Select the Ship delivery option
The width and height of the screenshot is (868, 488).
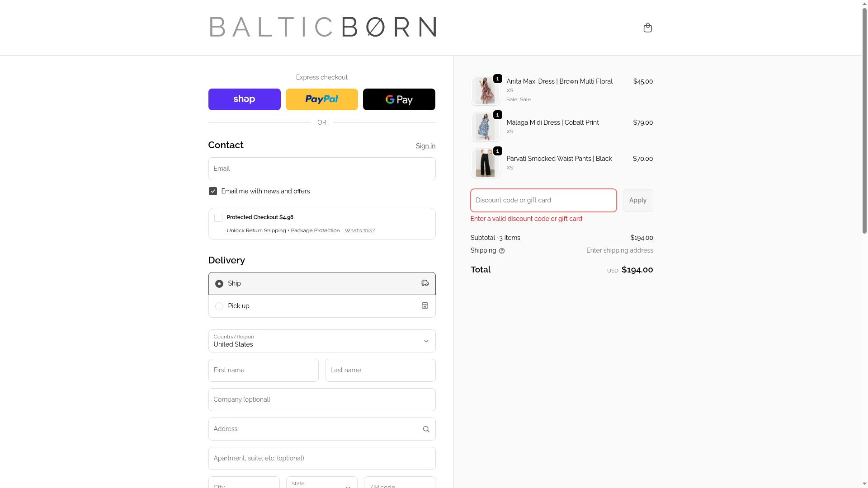[219, 284]
